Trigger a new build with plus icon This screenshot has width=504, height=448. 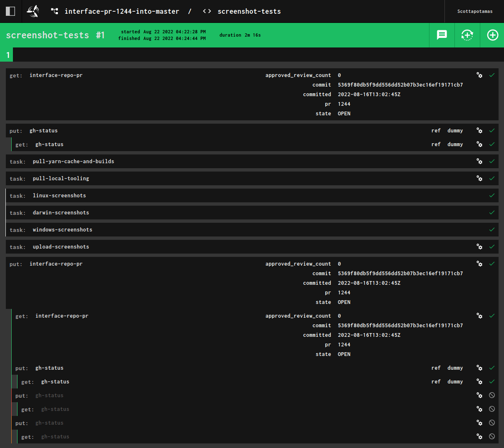pyautogui.click(x=492, y=35)
